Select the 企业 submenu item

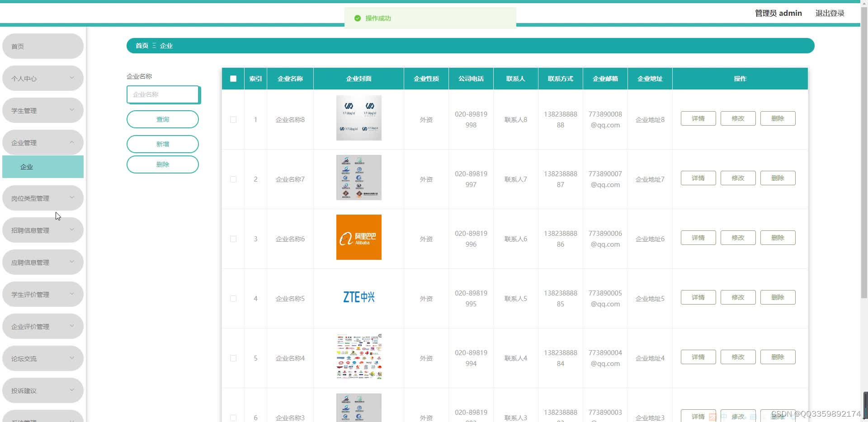43,167
